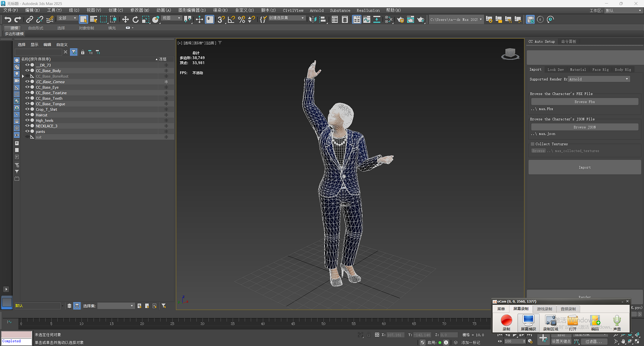This screenshot has width=644, height=346.
Task: Toggle the scene explorer lock icon
Action: (x=83, y=52)
